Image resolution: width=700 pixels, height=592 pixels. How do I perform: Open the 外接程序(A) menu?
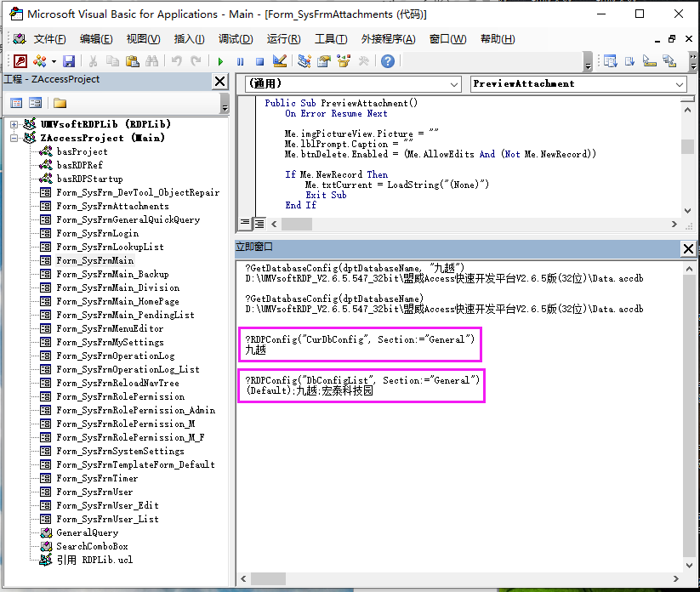(389, 39)
